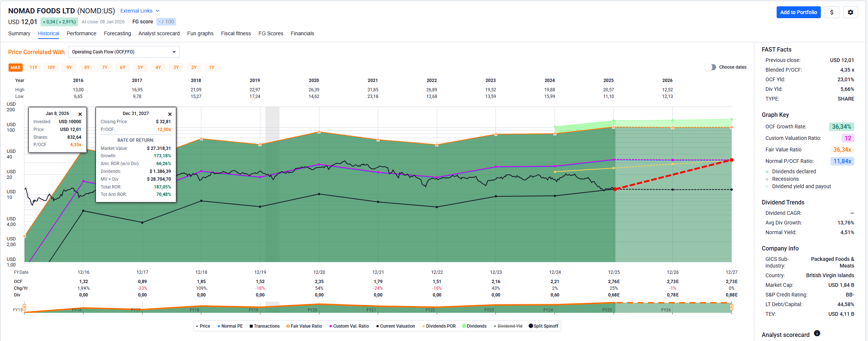This screenshot has width=868, height=341.
Task: Close the Jan 8, 2026 tooltip
Action: pyautogui.click(x=80, y=114)
